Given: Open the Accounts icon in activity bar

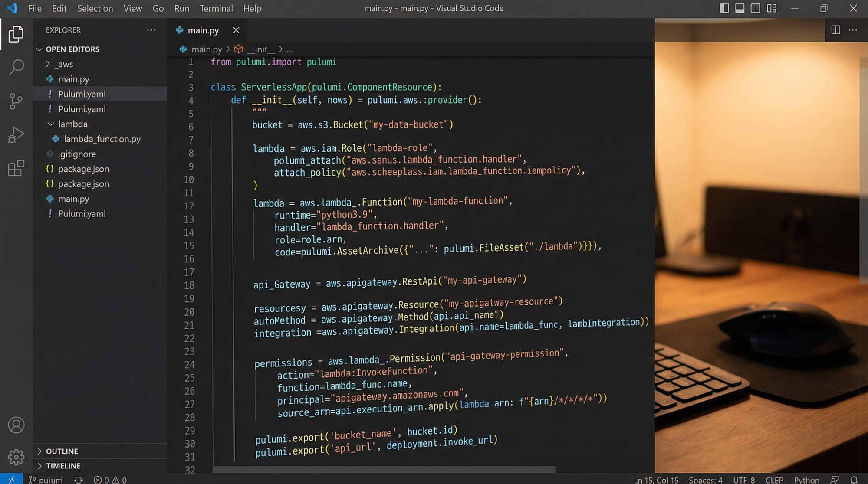Looking at the screenshot, I should (x=16, y=425).
